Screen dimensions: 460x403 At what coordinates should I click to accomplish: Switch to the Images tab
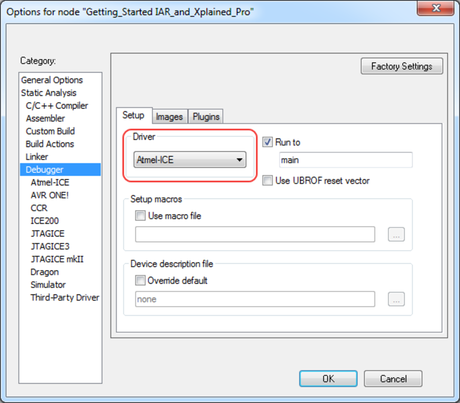169,117
